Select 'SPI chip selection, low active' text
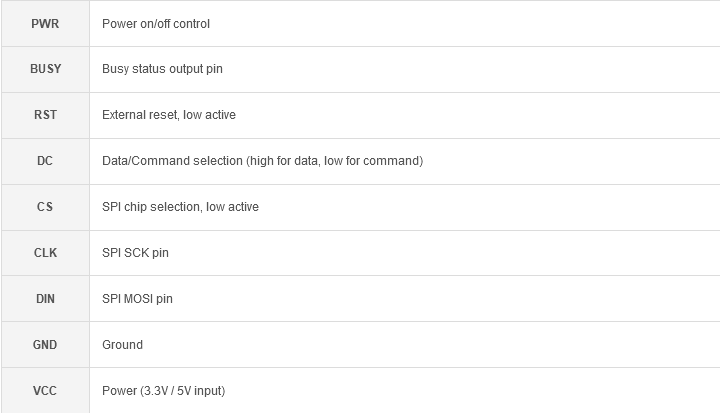Image resolution: width=720 pixels, height=413 pixels. (180, 207)
